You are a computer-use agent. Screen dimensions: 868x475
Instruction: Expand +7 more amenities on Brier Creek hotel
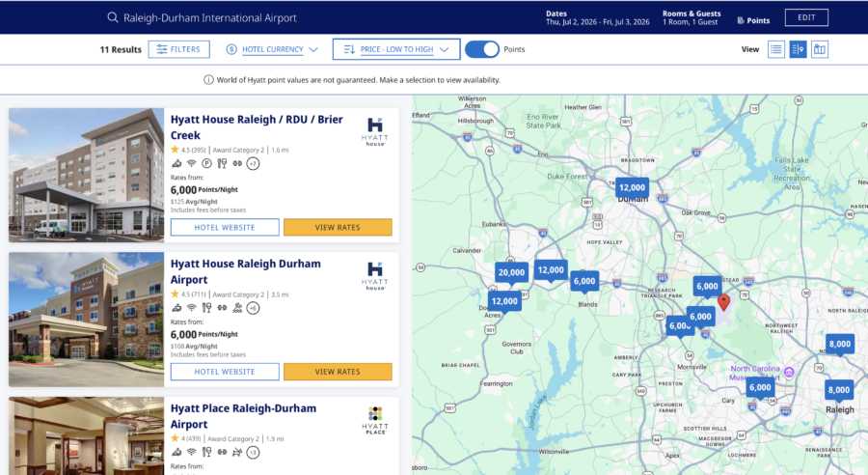coord(253,163)
